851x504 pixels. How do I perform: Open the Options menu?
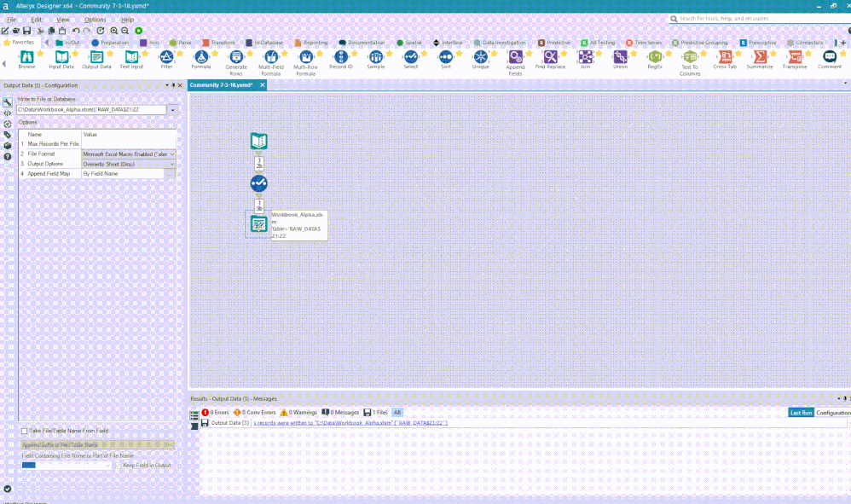(96, 20)
